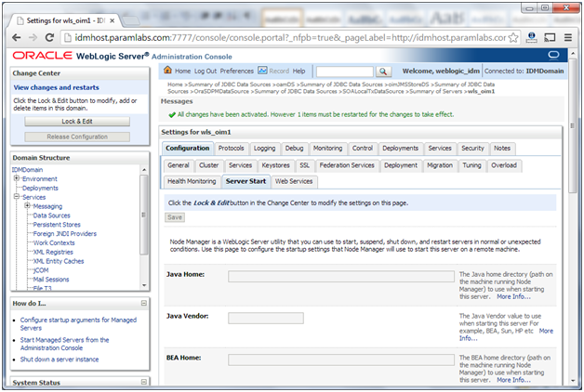Click the browser address bar URL

(290, 37)
